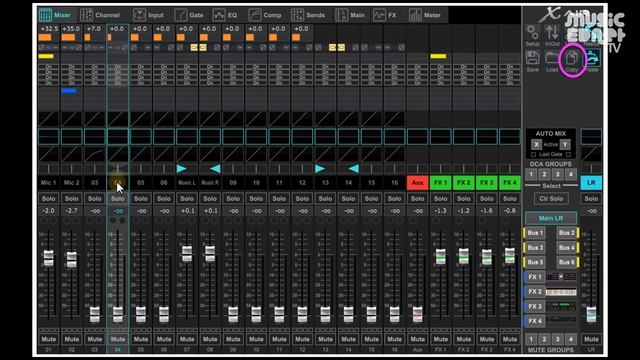640x360 pixels.
Task: Open the Comp tab
Action: [x=265, y=15]
